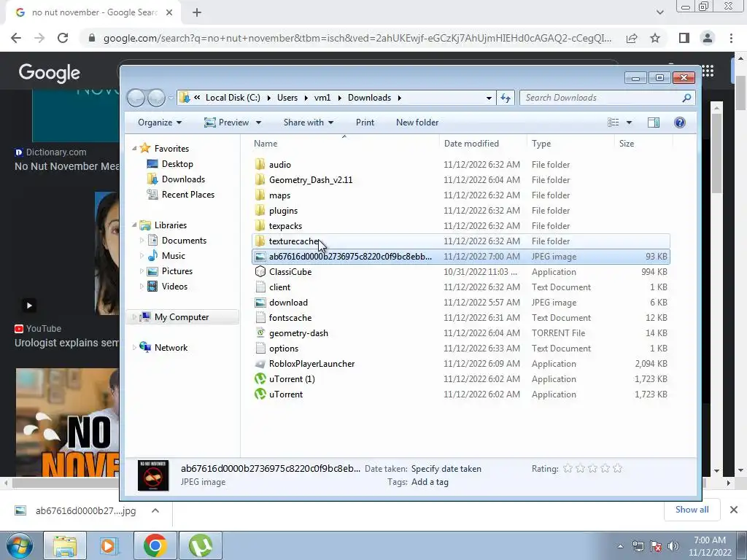Reload the Chrome page

point(63,38)
